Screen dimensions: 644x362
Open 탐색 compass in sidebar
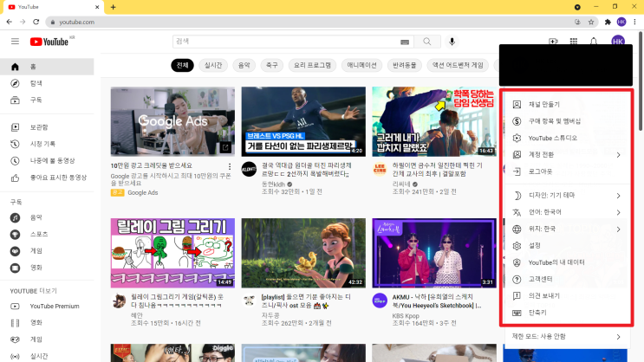47,83
